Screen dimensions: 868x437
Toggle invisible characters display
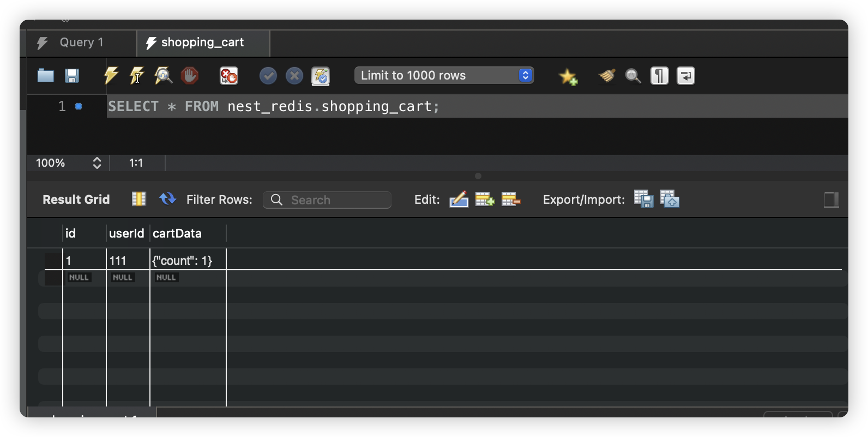pyautogui.click(x=659, y=76)
